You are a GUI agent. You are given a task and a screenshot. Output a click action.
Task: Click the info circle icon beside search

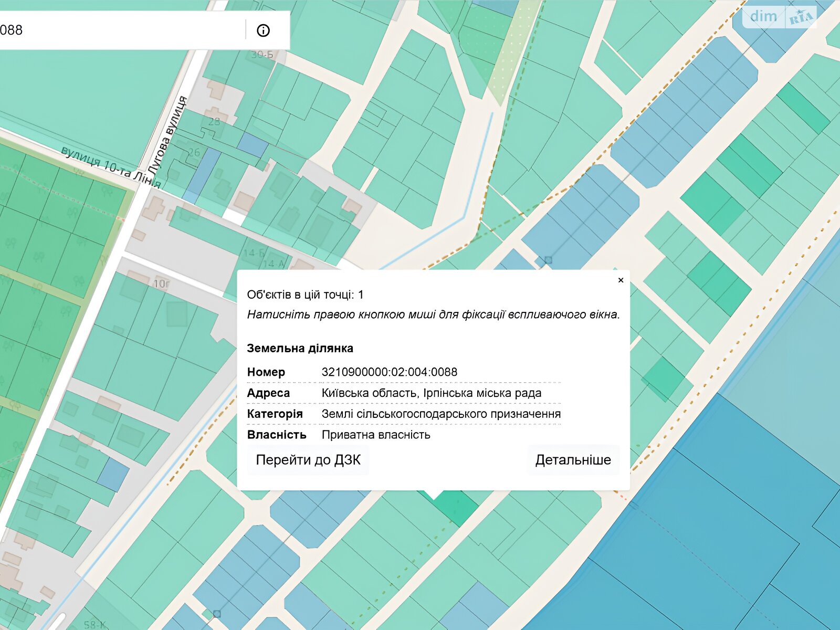pos(263,30)
